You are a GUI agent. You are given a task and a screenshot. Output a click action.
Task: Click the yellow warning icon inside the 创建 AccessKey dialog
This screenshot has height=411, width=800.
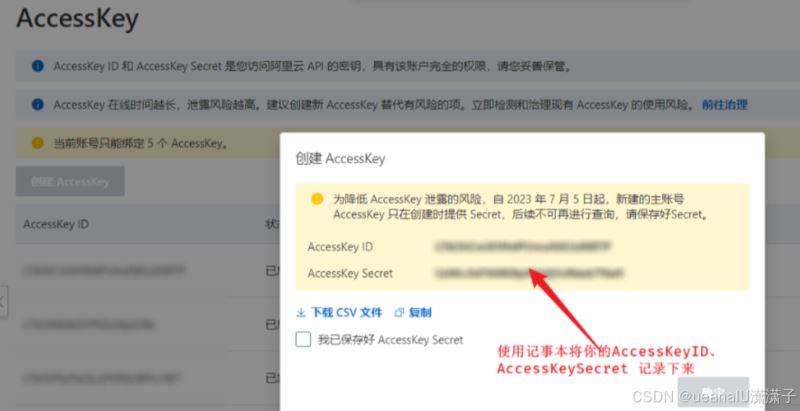click(317, 199)
